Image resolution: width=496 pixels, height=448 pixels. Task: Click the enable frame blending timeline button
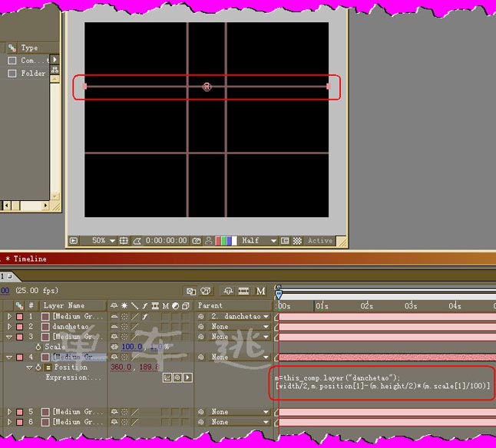(243, 291)
